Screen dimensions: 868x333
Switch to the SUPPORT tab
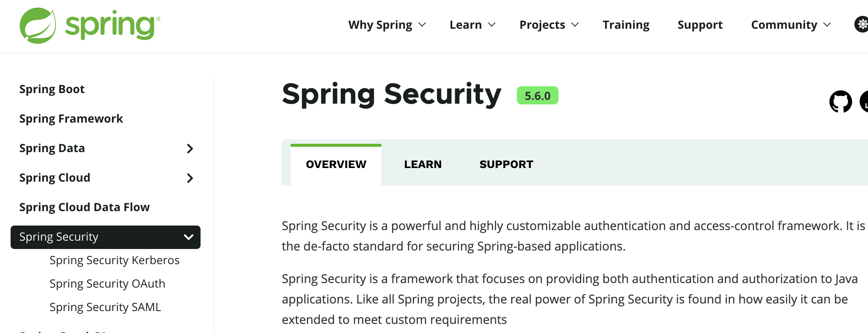click(506, 164)
